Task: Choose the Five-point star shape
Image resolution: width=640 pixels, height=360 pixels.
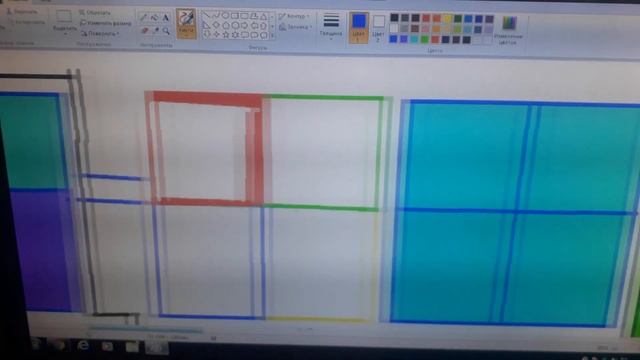Action: [x=225, y=35]
